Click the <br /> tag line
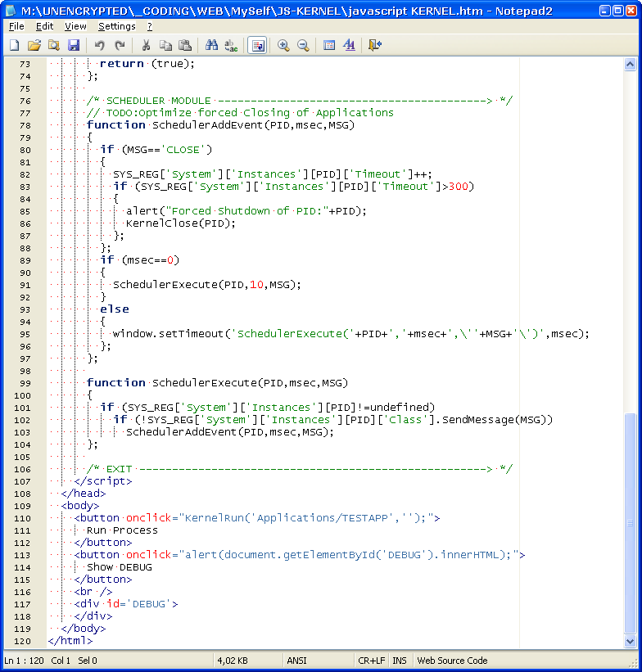642x672 pixels. [93, 592]
